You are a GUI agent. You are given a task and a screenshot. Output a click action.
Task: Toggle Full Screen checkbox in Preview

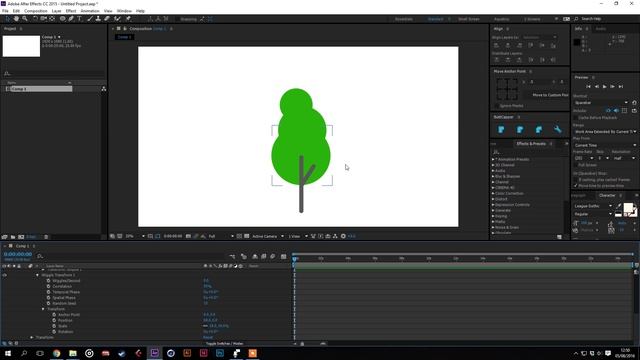[576, 165]
